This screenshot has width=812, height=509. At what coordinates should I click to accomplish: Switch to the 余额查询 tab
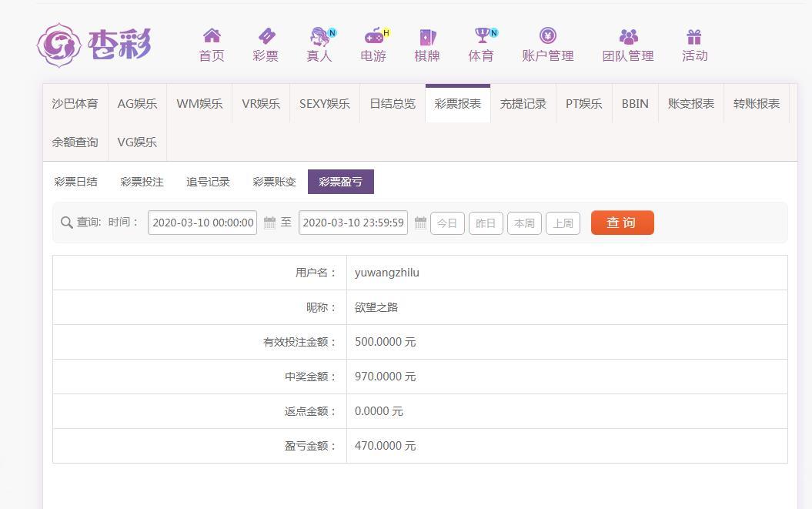75,142
